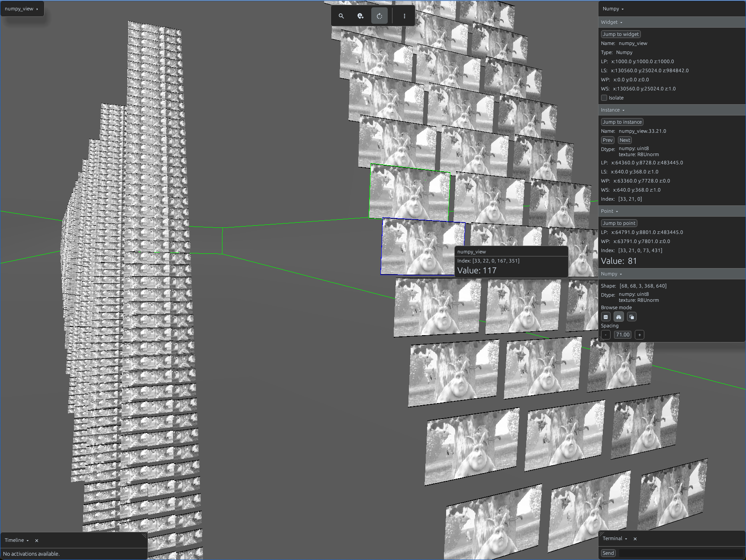This screenshot has width=746, height=560.
Task: Go to next instance with Next
Action: pyautogui.click(x=624, y=140)
